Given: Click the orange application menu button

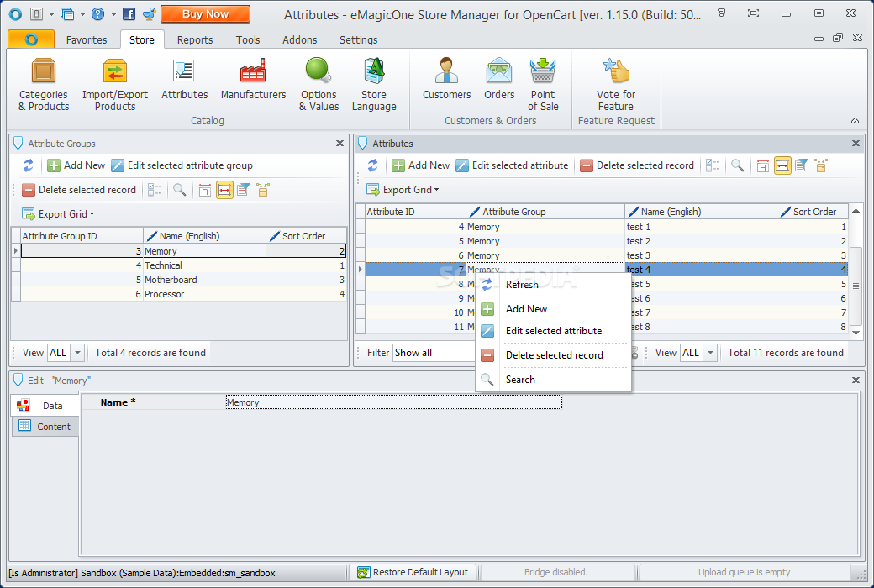Looking at the screenshot, I should point(31,39).
